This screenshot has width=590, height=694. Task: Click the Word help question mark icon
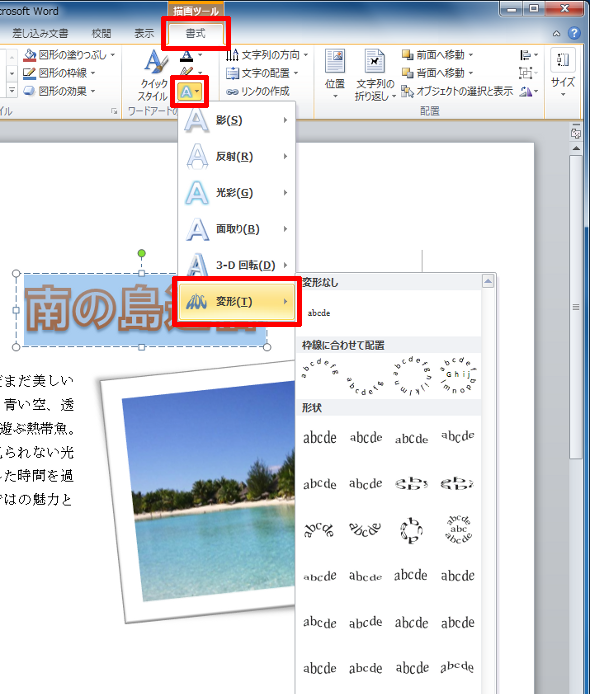tap(574, 33)
